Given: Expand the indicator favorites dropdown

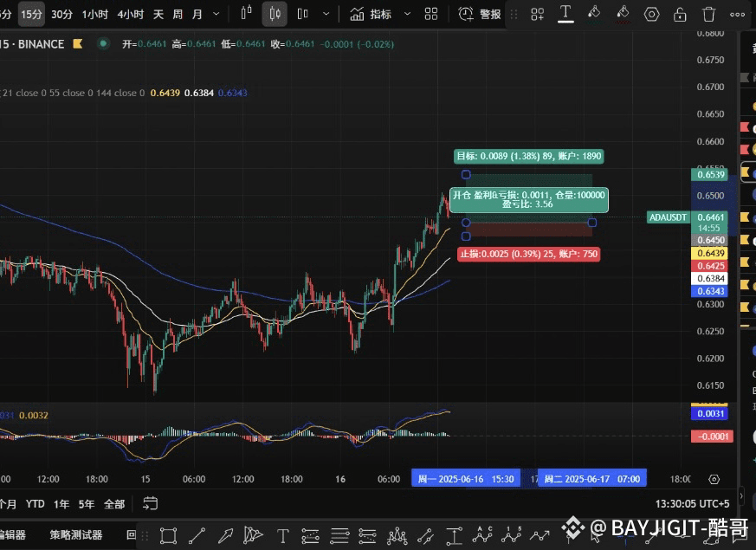Looking at the screenshot, I should (407, 14).
